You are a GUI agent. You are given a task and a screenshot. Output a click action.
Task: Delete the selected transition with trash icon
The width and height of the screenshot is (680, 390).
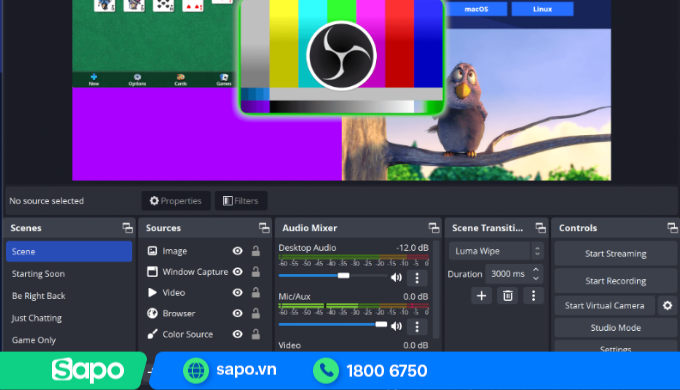click(507, 296)
